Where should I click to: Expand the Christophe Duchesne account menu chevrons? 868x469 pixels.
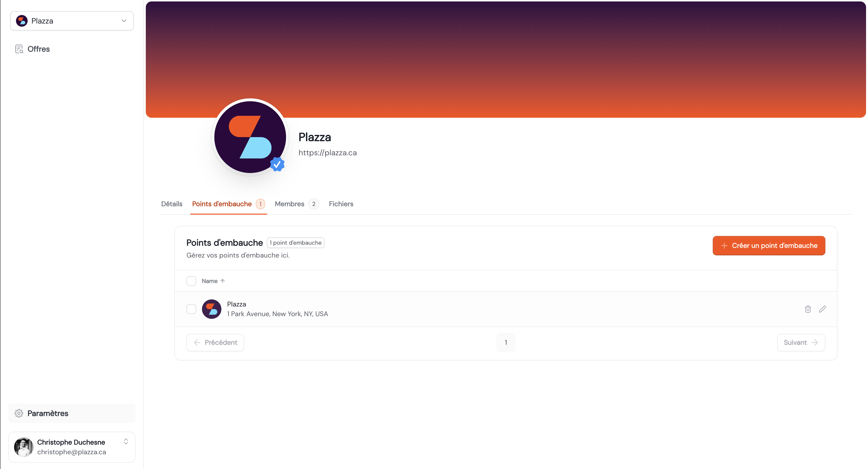pos(126,441)
